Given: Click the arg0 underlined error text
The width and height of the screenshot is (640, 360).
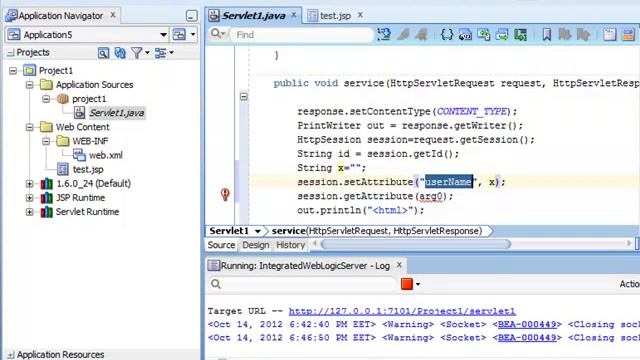Looking at the screenshot, I should click(431, 196).
